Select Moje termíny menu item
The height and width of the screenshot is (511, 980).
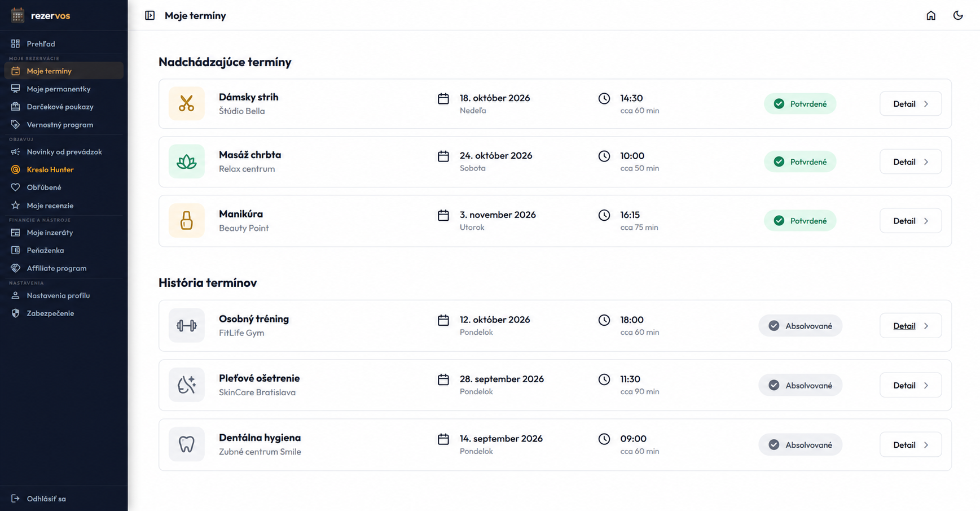[64, 71]
